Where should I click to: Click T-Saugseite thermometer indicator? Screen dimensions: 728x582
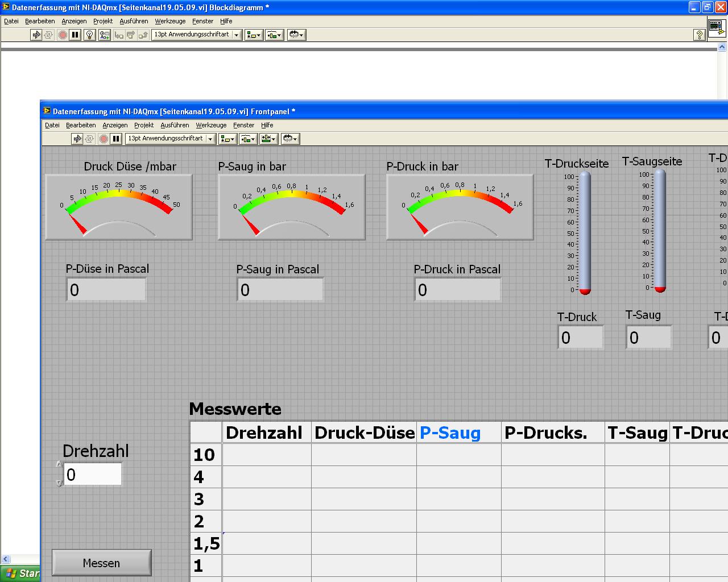point(660,231)
